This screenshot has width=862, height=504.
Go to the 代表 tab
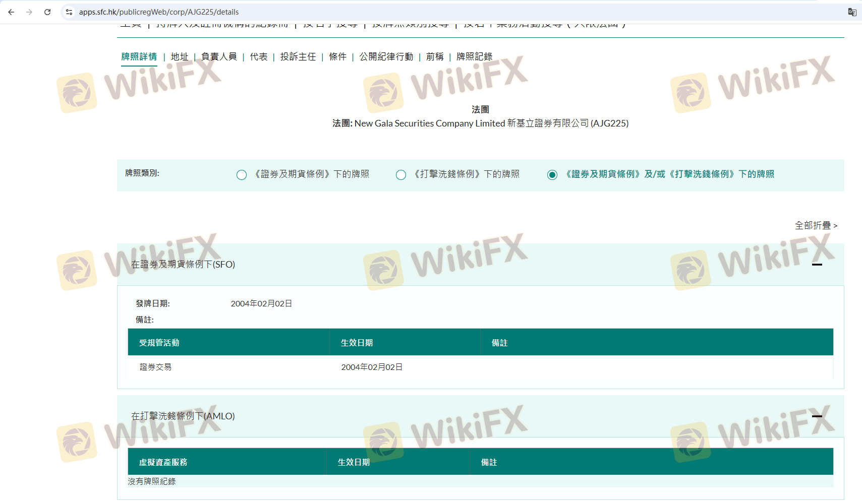click(259, 56)
